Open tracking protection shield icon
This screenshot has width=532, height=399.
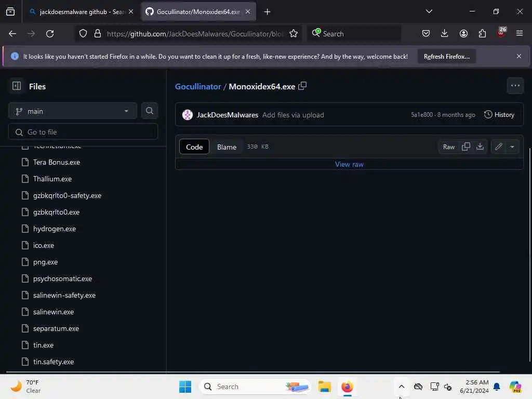coord(83,34)
